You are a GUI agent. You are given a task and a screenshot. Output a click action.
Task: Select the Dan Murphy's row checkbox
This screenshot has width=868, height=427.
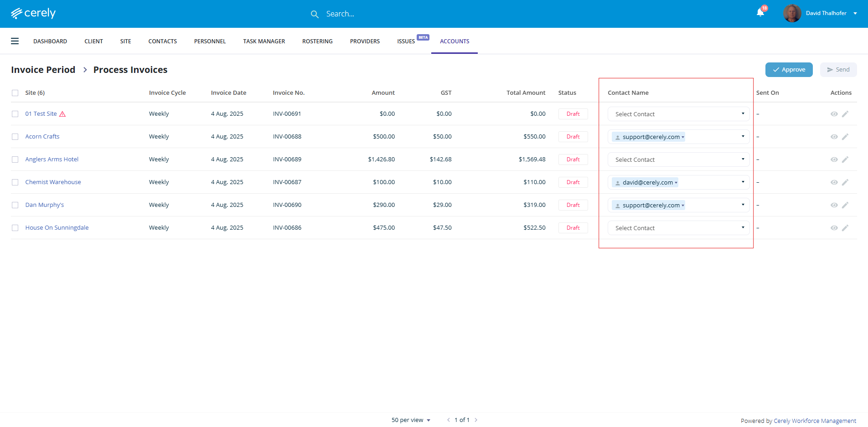15,205
